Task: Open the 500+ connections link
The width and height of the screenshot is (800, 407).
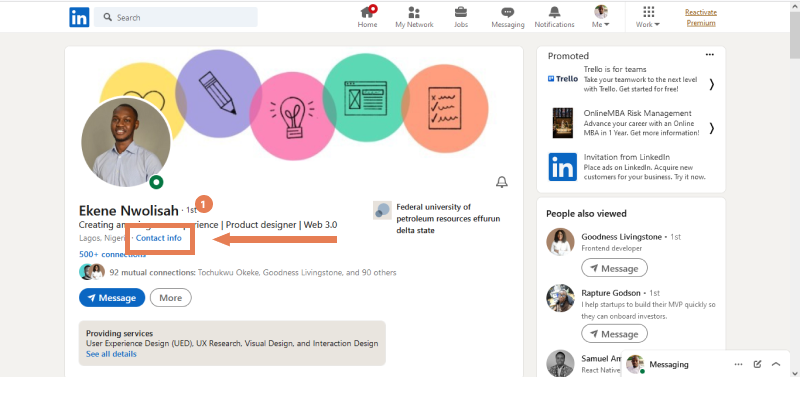Action: [112, 254]
